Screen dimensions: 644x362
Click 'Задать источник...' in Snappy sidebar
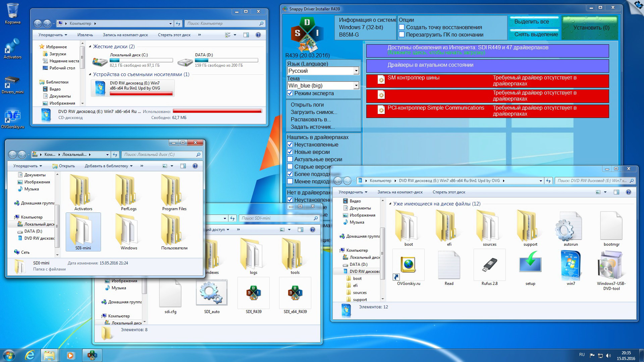tap(313, 127)
